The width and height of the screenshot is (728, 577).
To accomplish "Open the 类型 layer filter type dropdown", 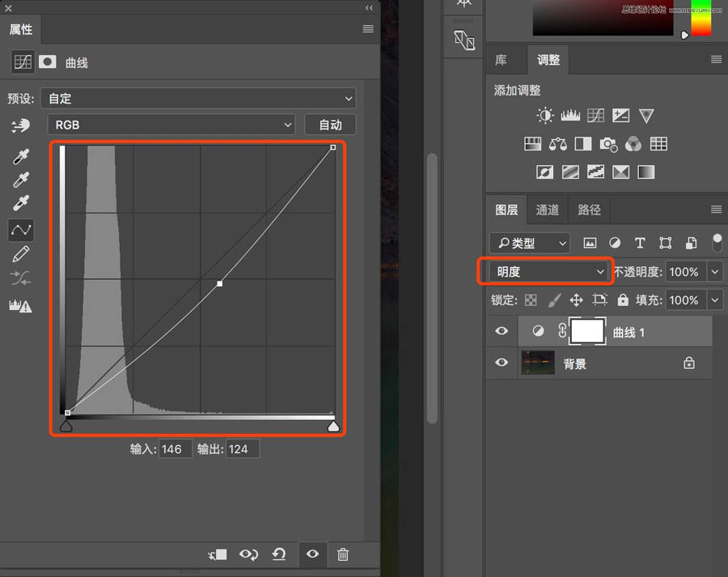I will (x=530, y=243).
